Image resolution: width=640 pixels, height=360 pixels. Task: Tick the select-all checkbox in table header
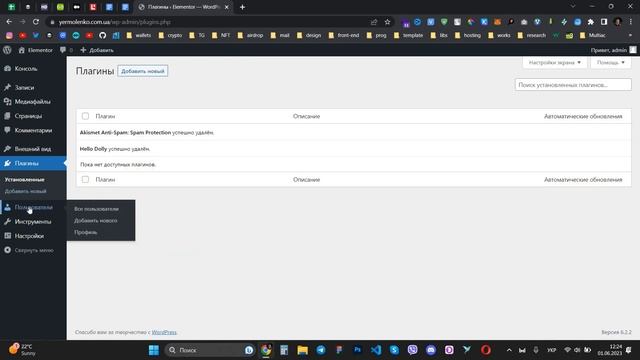click(85, 116)
